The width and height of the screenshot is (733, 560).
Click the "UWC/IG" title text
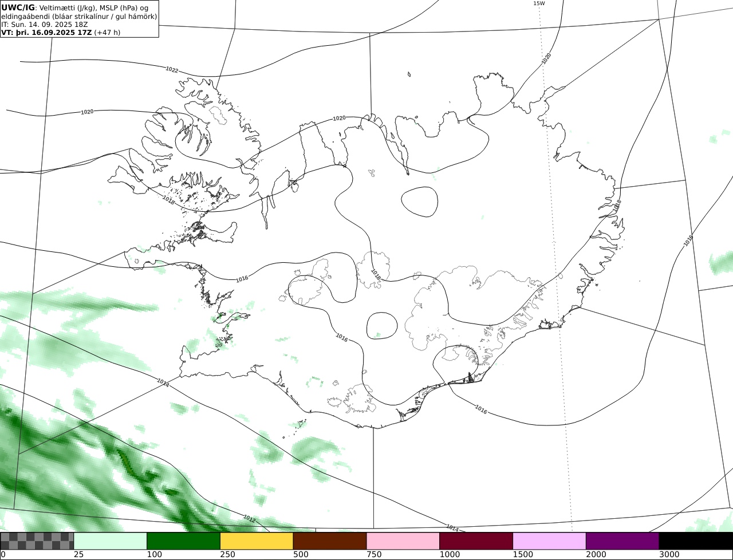(x=18, y=7)
